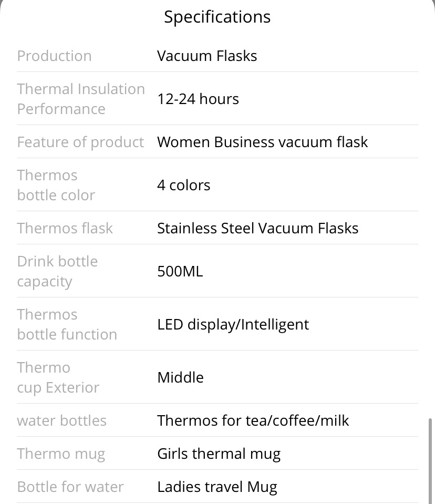Select the Thermo cup Exterior label
Image resolution: width=435 pixels, height=504 pixels.
click(58, 377)
